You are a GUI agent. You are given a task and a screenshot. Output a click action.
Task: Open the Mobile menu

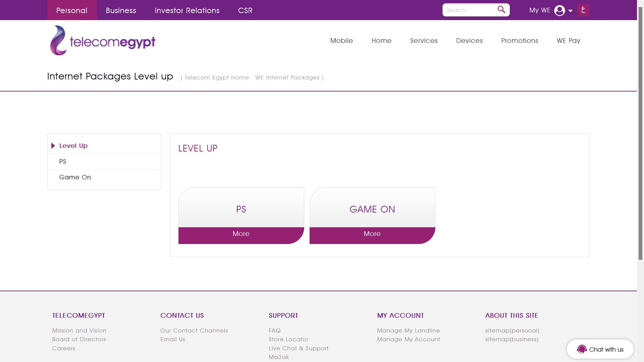click(341, 41)
